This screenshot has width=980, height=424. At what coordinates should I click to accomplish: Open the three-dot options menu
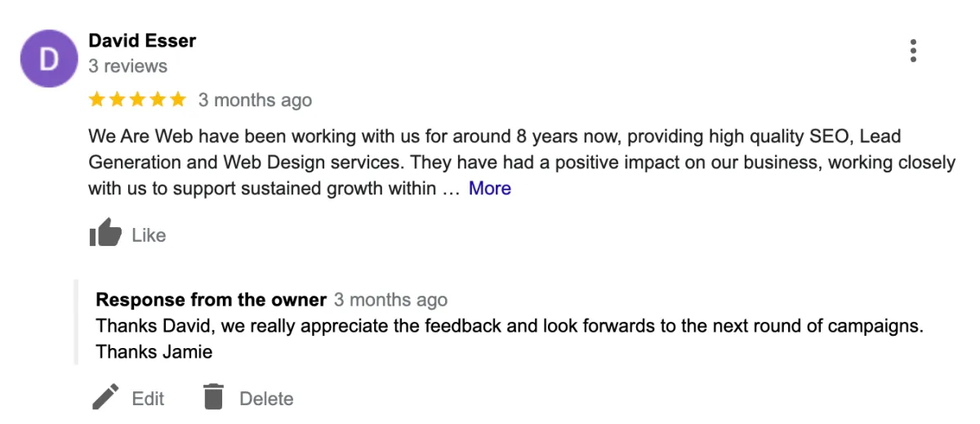tap(913, 51)
